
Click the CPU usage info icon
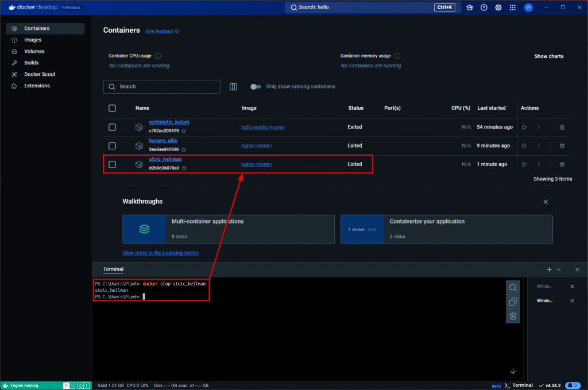[158, 56]
